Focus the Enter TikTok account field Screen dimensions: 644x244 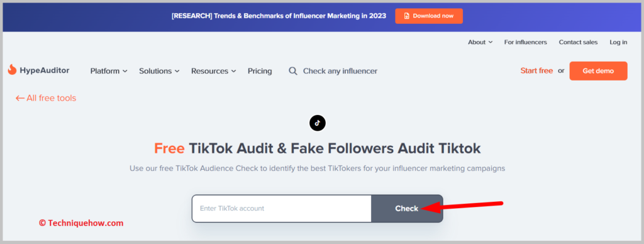point(282,208)
